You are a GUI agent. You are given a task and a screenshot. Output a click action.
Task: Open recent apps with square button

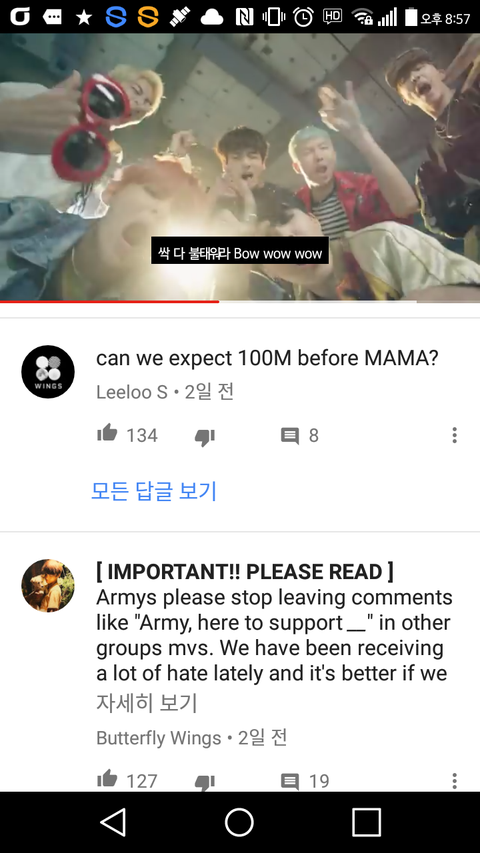(366, 821)
